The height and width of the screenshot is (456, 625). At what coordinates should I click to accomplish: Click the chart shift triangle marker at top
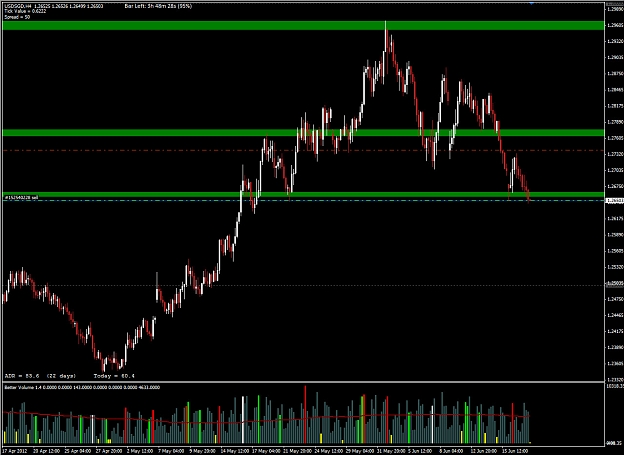pyautogui.click(x=531, y=4)
